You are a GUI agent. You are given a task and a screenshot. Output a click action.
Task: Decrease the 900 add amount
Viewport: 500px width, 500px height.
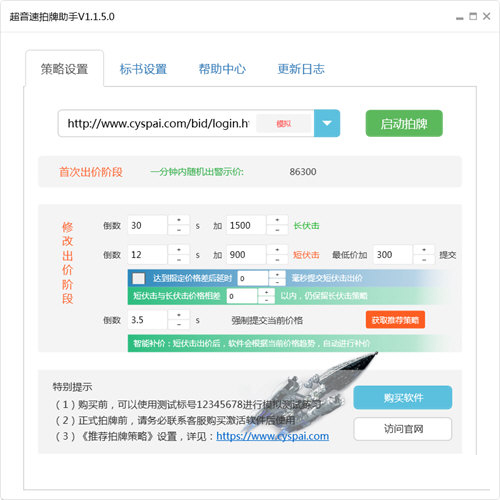click(x=277, y=260)
